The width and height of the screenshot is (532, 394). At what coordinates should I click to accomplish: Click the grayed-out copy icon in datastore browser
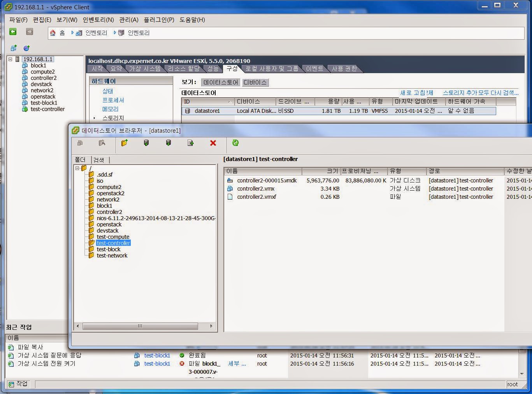80,143
